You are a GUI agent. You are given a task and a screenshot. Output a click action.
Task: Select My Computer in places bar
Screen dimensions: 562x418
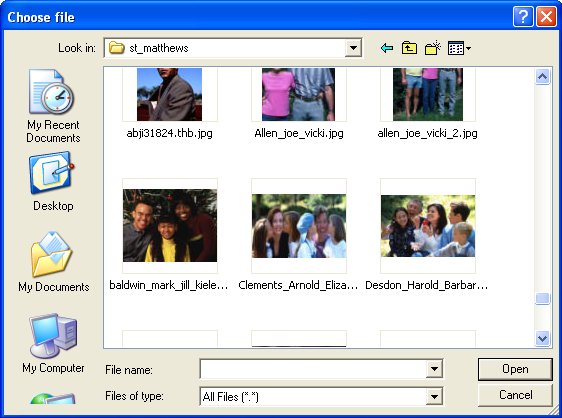tap(53, 343)
